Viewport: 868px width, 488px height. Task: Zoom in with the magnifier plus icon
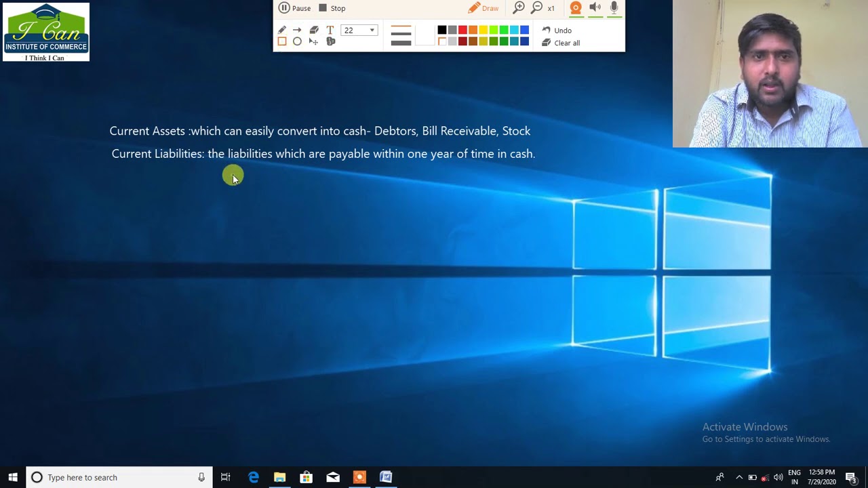[x=519, y=7]
